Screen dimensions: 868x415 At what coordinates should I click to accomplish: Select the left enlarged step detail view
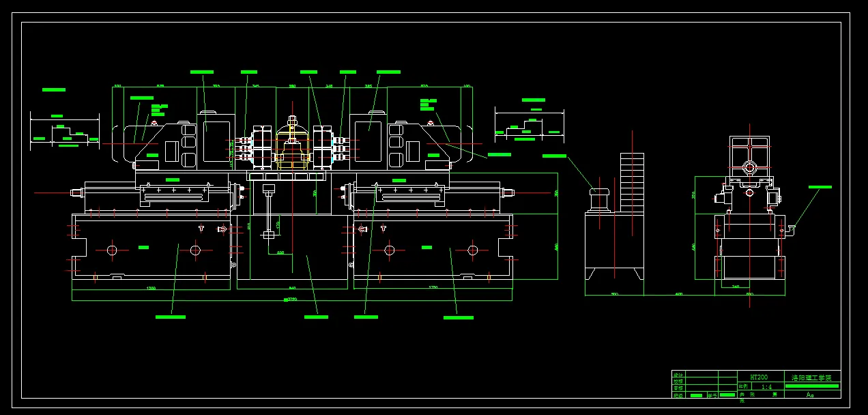(64, 132)
